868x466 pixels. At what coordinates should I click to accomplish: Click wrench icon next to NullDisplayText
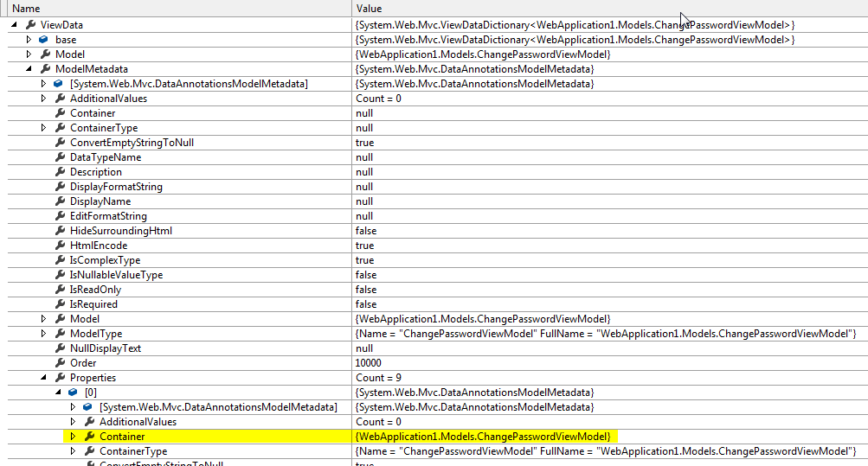(x=61, y=348)
